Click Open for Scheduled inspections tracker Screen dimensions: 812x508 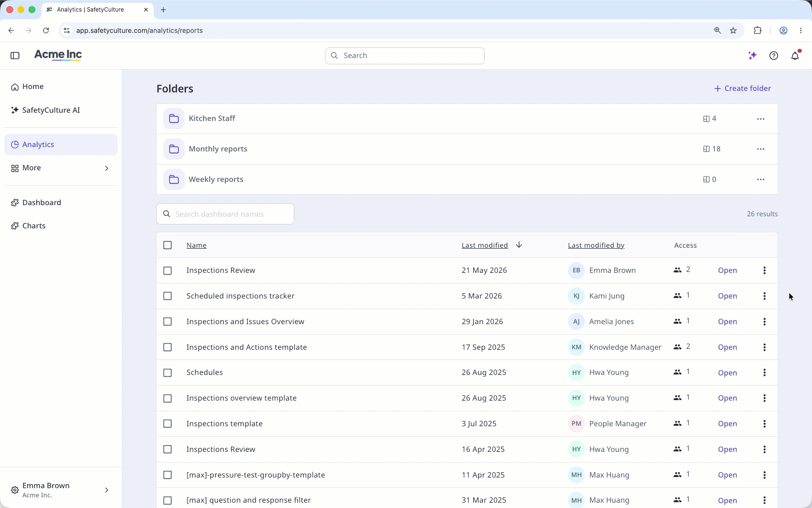coord(727,296)
